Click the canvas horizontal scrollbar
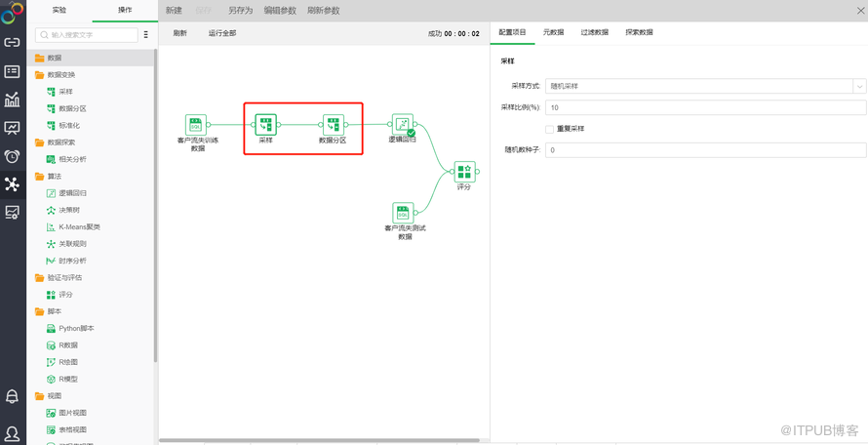The height and width of the screenshot is (445, 868). pos(320,441)
